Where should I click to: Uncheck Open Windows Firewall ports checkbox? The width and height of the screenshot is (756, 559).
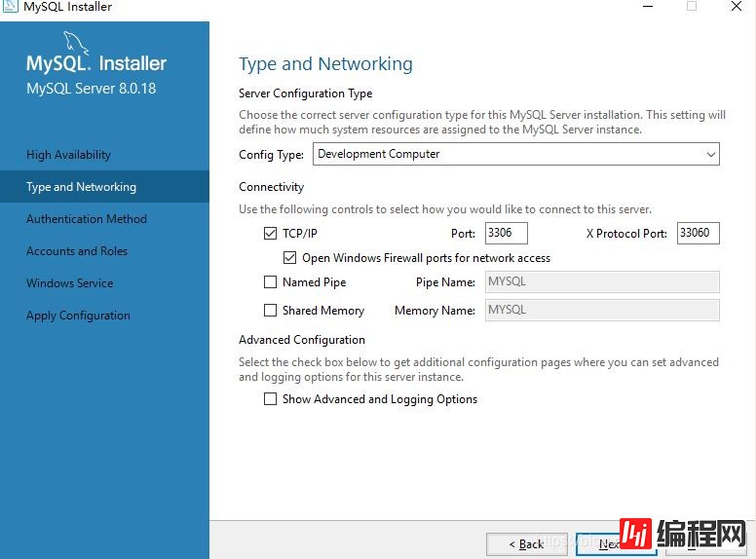click(x=289, y=258)
